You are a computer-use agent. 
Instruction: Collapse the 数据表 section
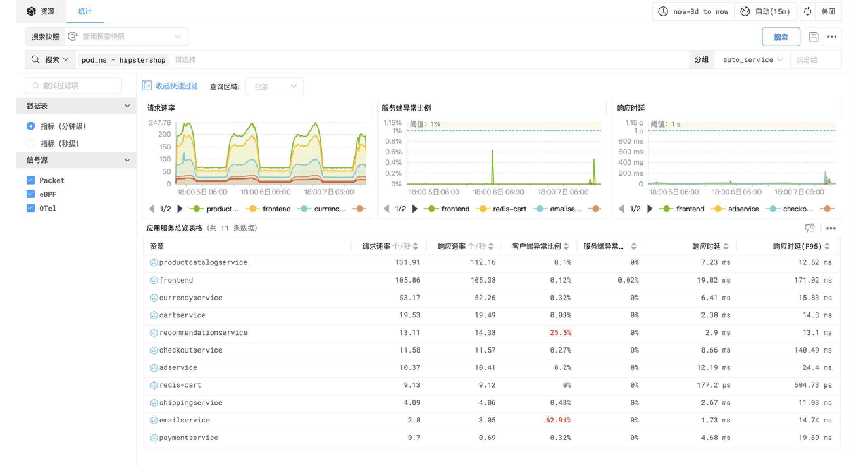point(127,106)
